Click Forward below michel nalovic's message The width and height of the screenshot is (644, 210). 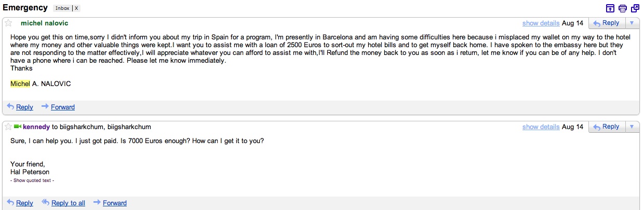[x=63, y=107]
